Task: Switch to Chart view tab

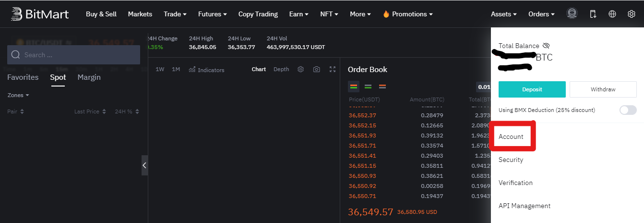Action: [x=259, y=69]
